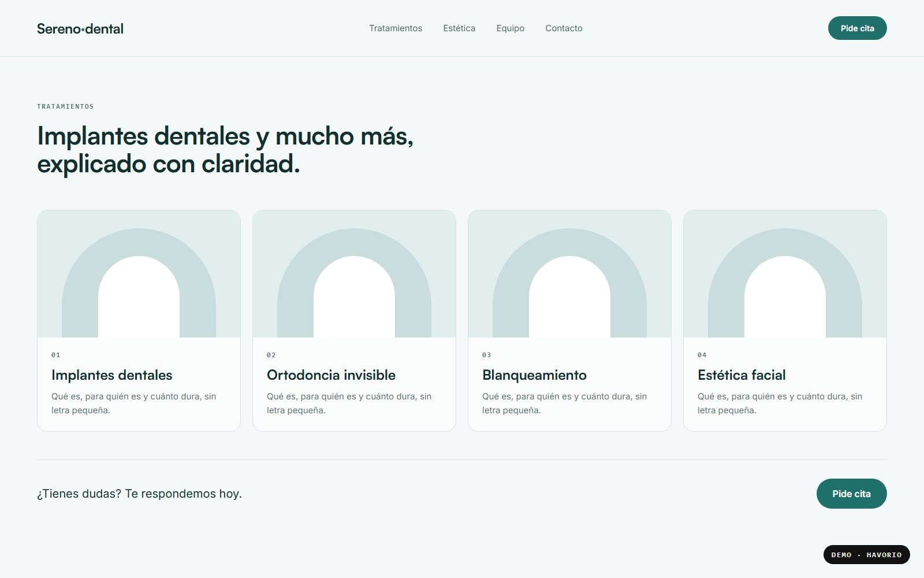This screenshot has height=578, width=924.
Task: Click the description under Implantes dentales
Action: [x=134, y=403]
